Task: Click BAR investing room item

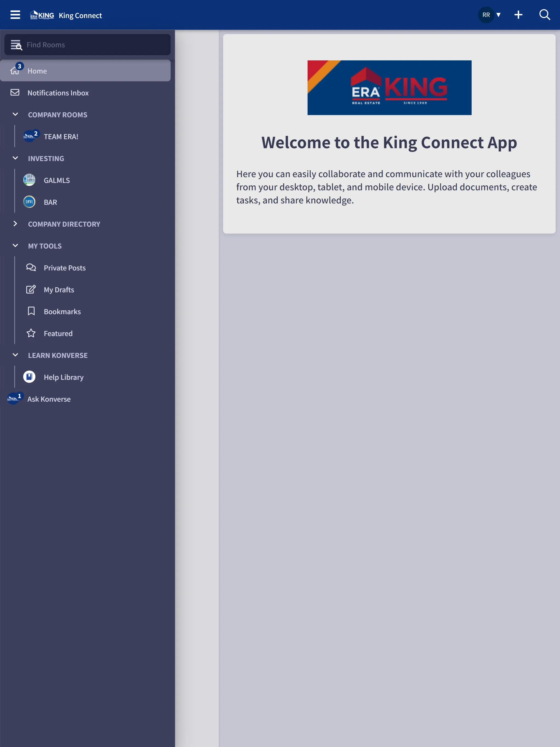Action: [x=51, y=202]
